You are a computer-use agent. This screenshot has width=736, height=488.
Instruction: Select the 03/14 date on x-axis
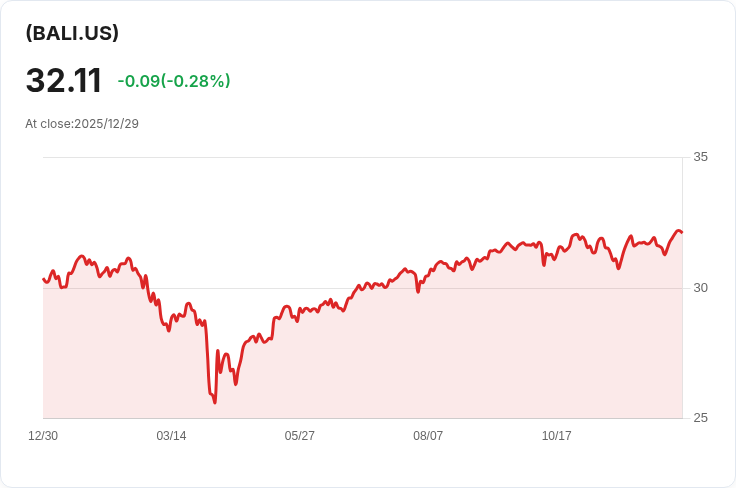171,436
